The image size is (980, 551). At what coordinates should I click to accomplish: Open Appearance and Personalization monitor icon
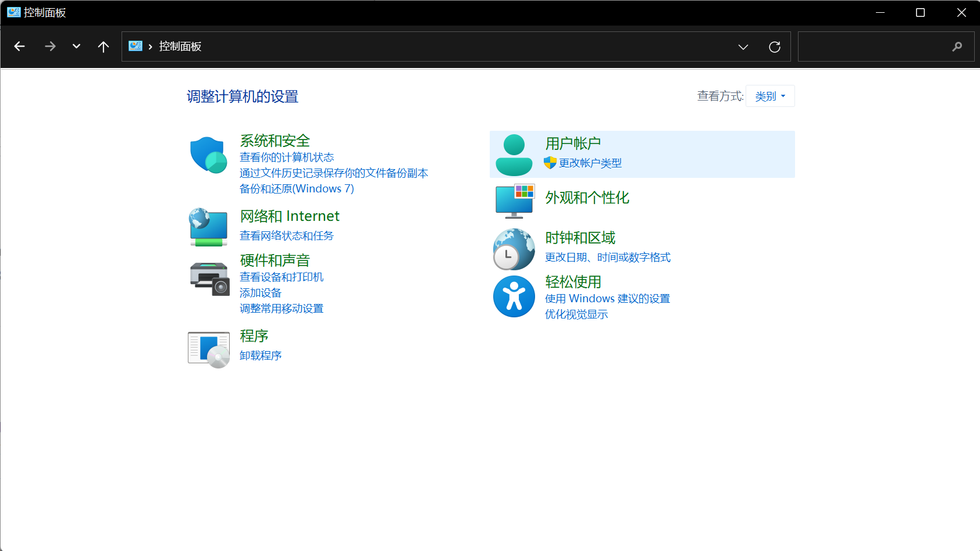coord(515,201)
